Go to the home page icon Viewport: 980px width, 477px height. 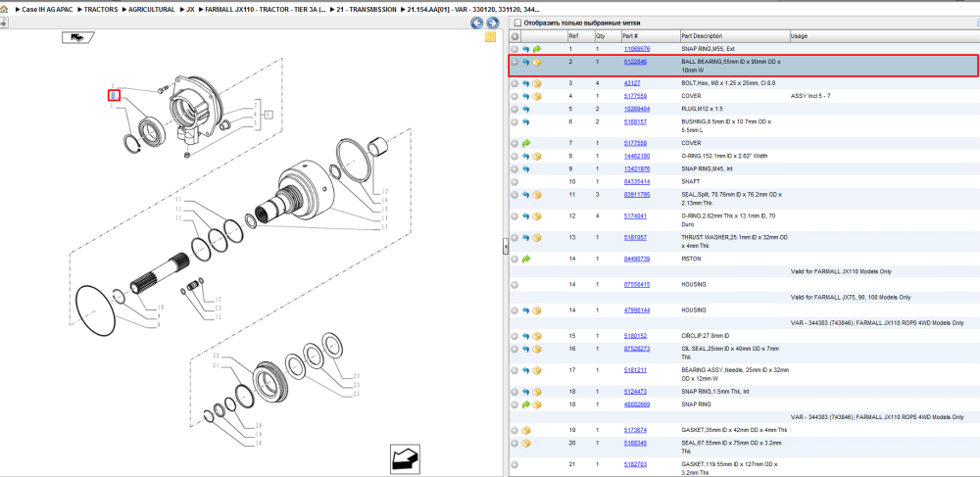click(x=4, y=10)
